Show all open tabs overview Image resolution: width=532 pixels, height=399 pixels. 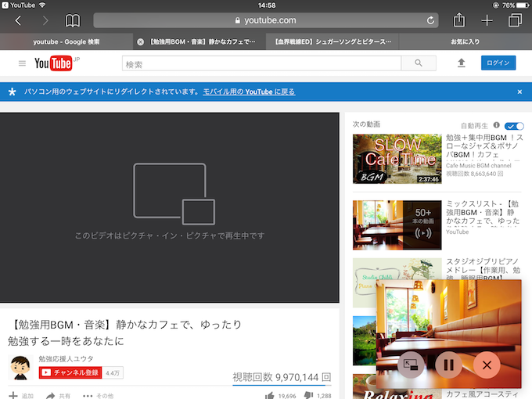click(515, 20)
